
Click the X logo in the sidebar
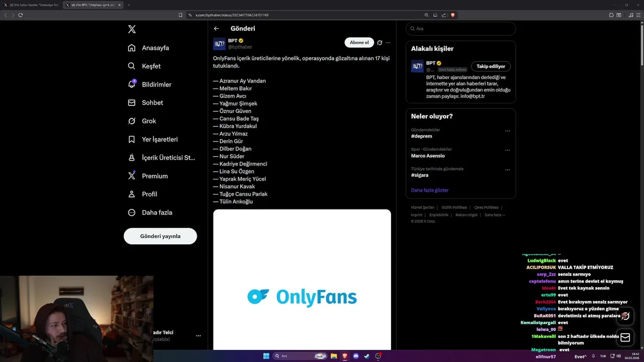click(132, 29)
